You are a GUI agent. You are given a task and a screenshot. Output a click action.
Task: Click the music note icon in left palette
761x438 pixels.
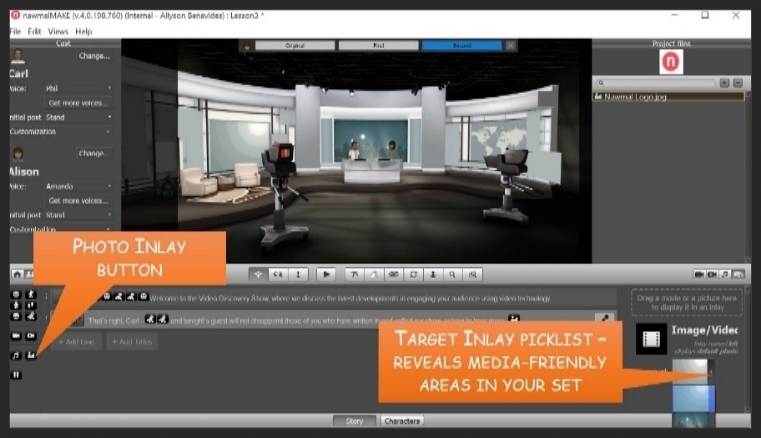click(16, 355)
